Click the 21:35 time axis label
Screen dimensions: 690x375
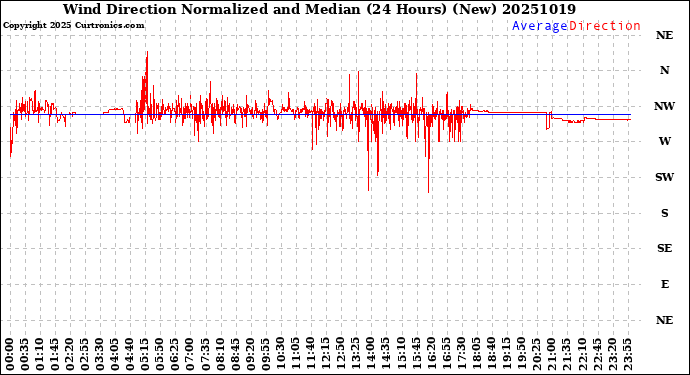(567, 355)
